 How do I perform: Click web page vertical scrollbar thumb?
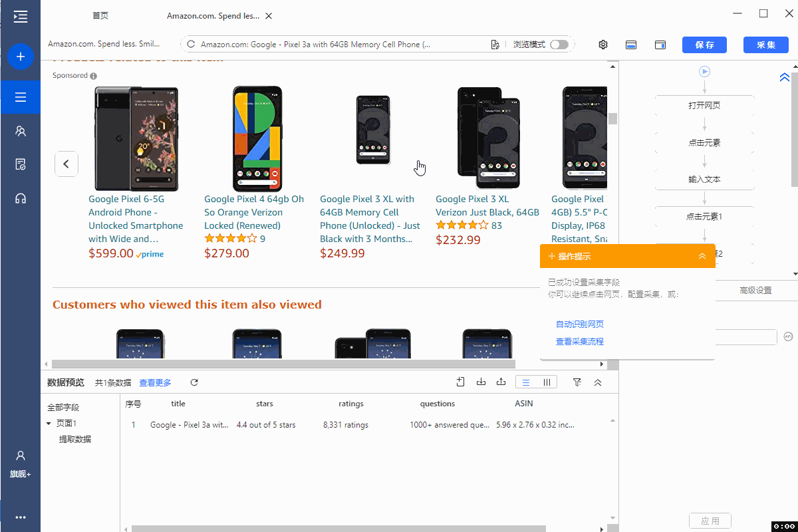pyautogui.click(x=612, y=118)
